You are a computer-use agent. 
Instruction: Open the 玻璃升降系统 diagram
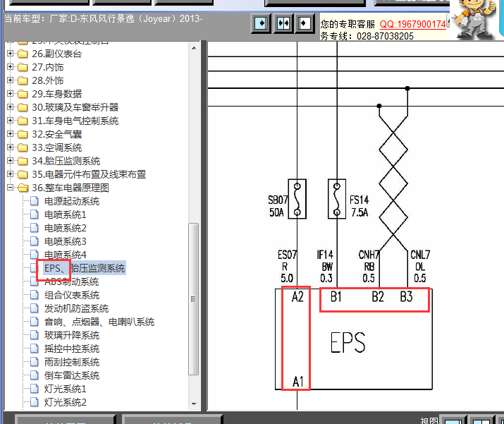[72, 335]
